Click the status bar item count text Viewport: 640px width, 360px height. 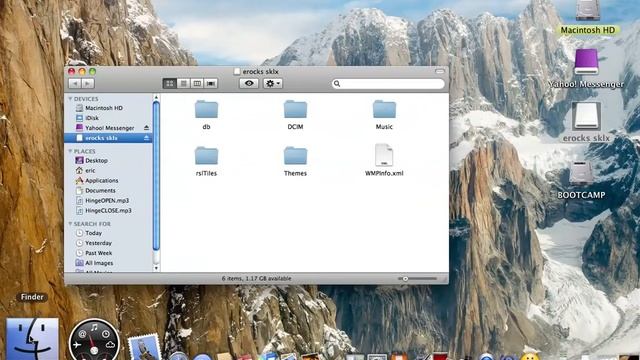pos(256,278)
